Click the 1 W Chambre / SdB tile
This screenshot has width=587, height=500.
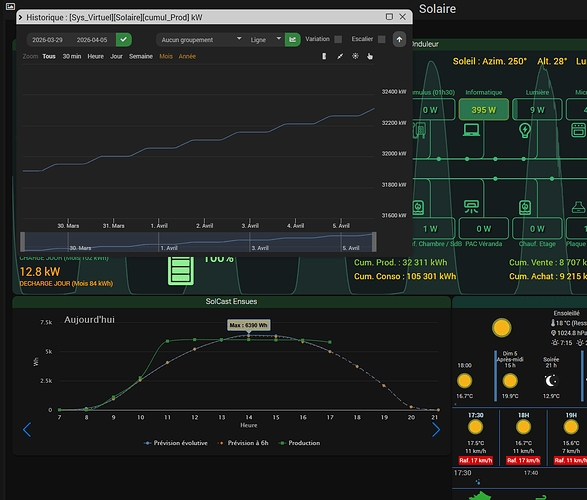tap(434, 228)
